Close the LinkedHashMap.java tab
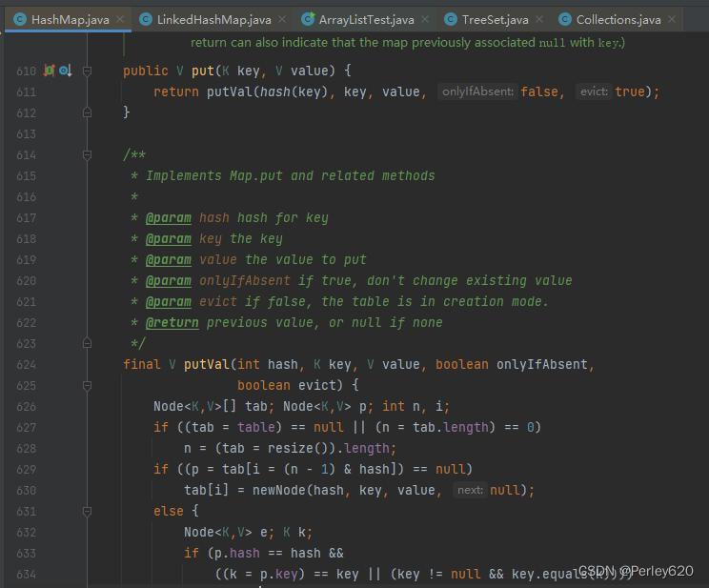Viewport: 709px width, 588px height. click(x=282, y=19)
